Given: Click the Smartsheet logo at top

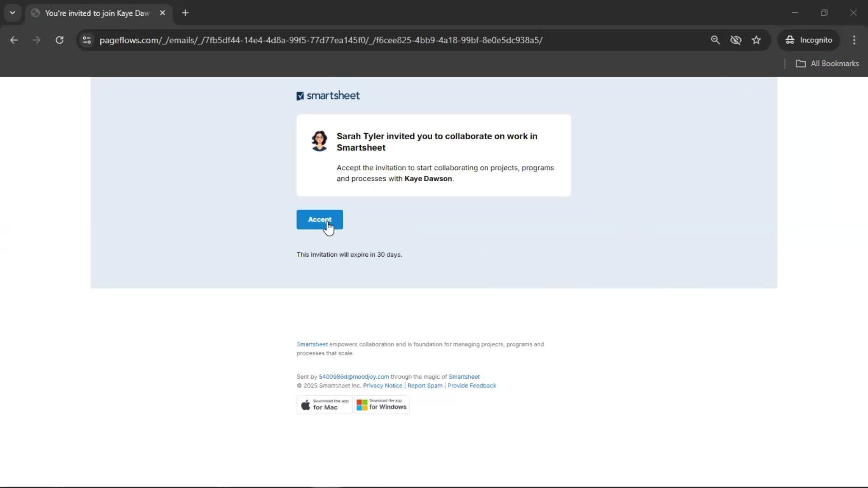Looking at the screenshot, I should (x=328, y=96).
